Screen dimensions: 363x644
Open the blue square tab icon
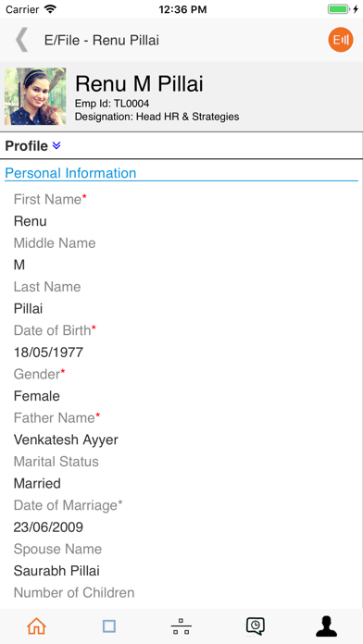(x=109, y=626)
